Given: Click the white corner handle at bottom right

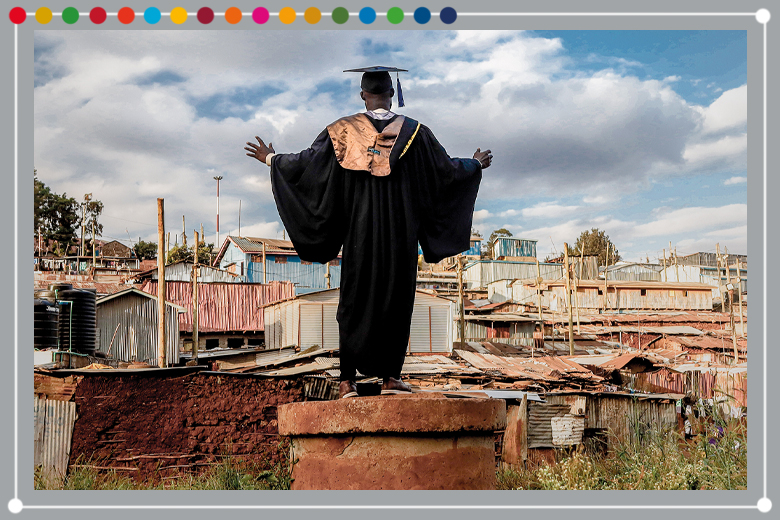Looking at the screenshot, I should click(763, 505).
